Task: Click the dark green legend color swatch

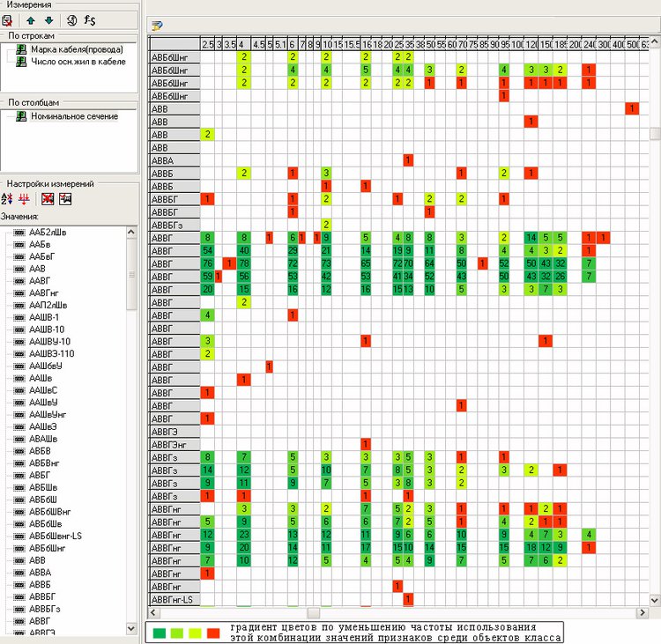Action: 159,633
